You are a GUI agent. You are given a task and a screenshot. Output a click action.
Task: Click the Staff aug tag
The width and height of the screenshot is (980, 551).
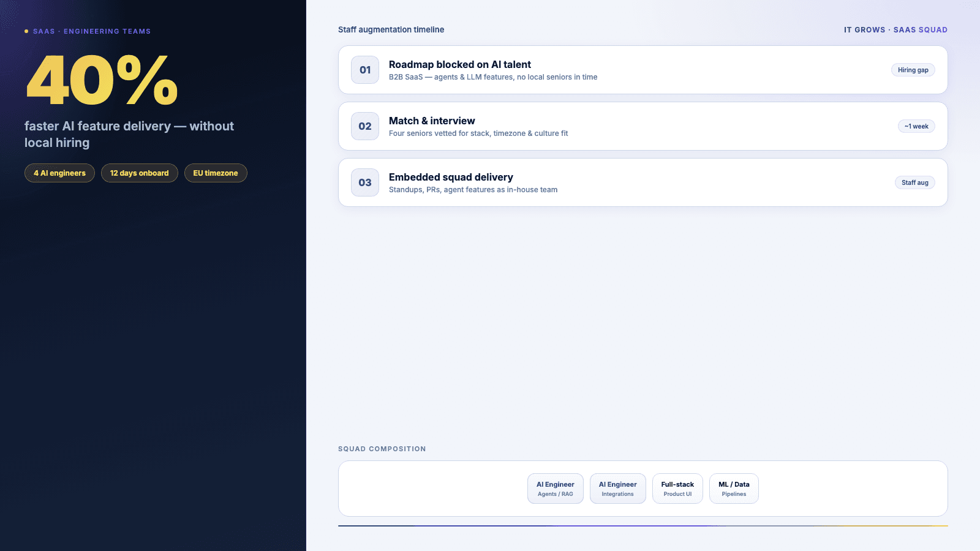coord(915,182)
